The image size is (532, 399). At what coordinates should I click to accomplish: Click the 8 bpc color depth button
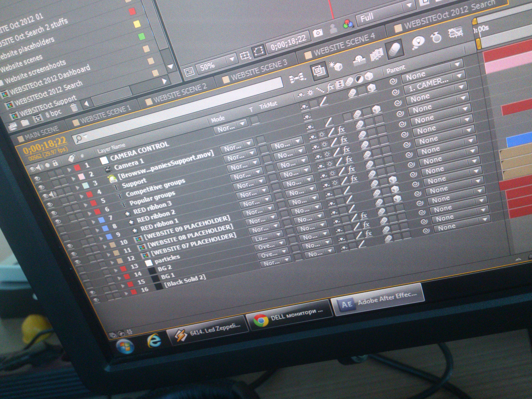point(53,113)
